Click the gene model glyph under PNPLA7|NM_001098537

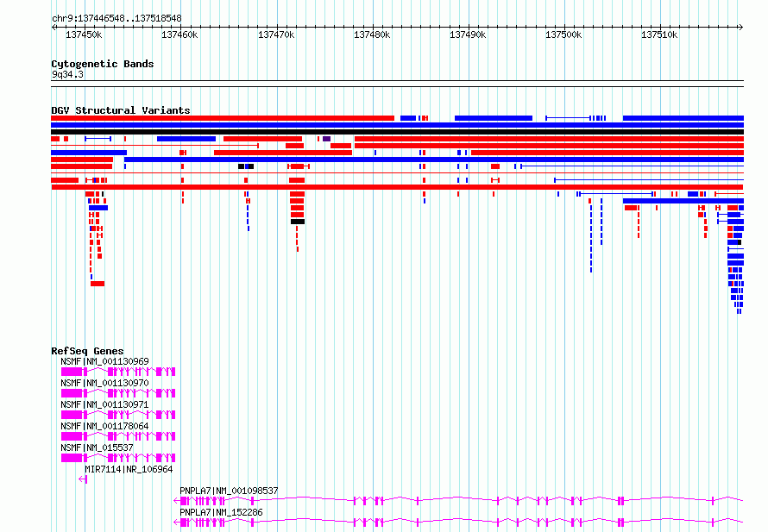pos(458,501)
